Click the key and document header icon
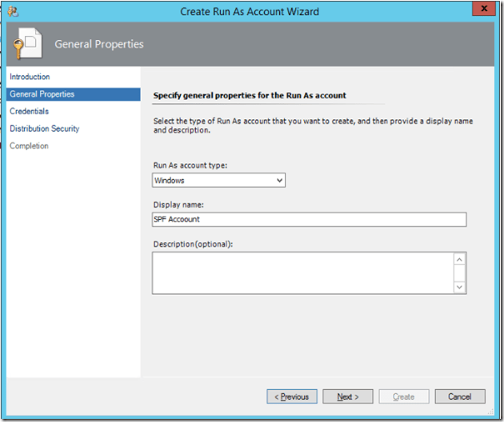504x422 pixels. pos(24,45)
